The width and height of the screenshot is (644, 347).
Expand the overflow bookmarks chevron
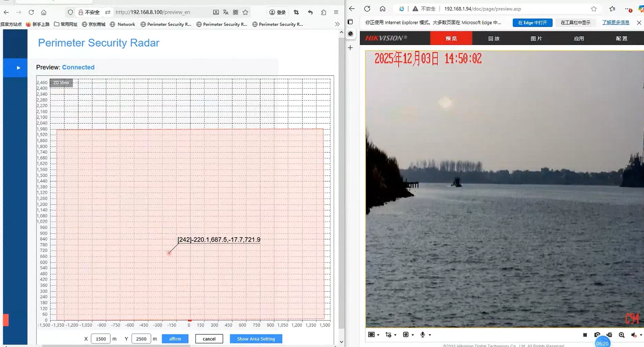[337, 24]
